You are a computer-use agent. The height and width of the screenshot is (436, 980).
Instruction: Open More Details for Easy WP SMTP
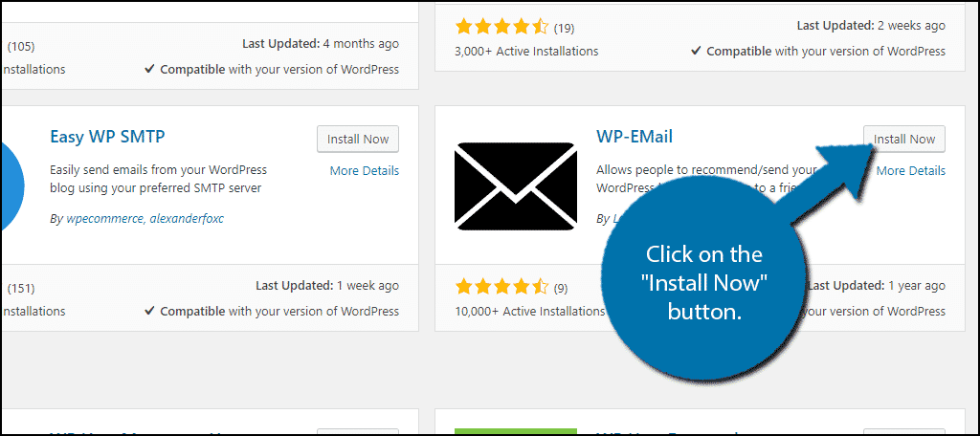[365, 170]
